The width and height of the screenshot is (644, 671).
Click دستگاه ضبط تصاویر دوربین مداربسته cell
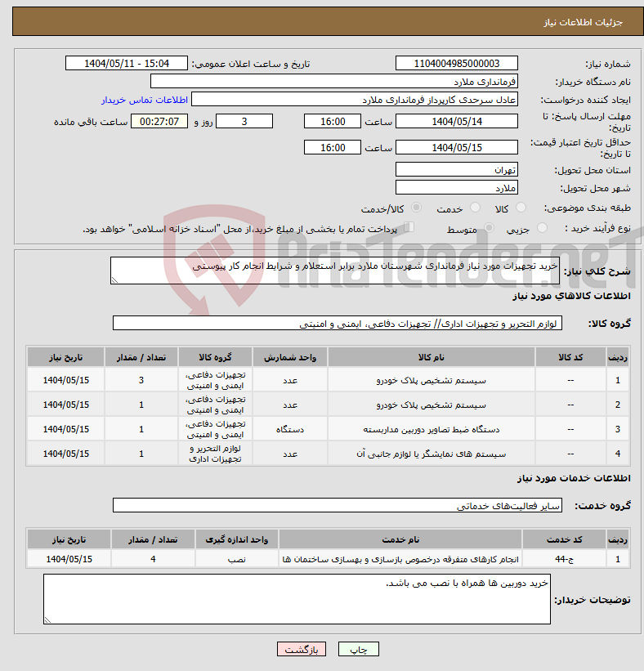click(431, 429)
